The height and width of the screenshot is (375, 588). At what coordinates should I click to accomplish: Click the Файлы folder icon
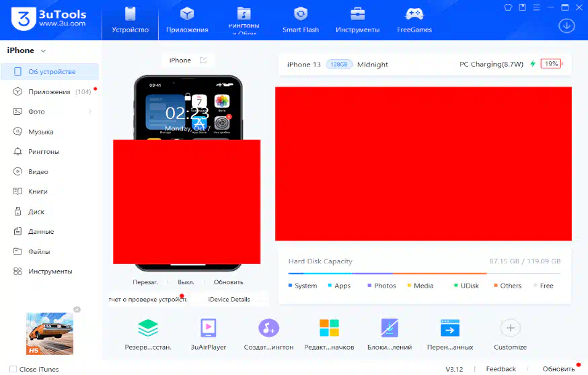[x=17, y=251]
